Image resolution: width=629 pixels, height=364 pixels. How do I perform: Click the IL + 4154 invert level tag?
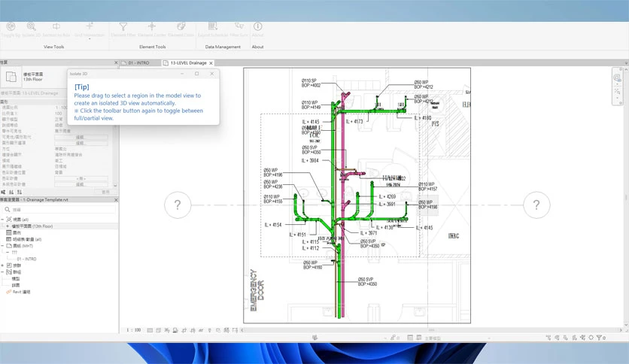pyautogui.click(x=273, y=225)
